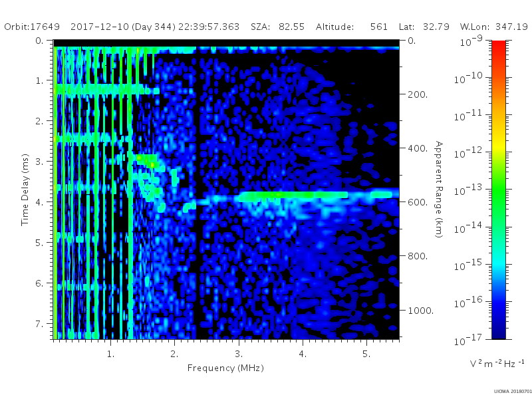
Task: Click the W.Lon value 347.19
Action: 511,27
